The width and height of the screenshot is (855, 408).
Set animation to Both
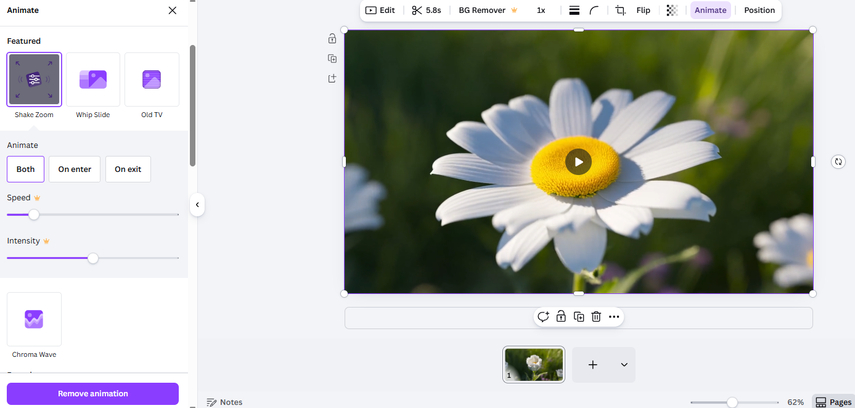click(26, 169)
